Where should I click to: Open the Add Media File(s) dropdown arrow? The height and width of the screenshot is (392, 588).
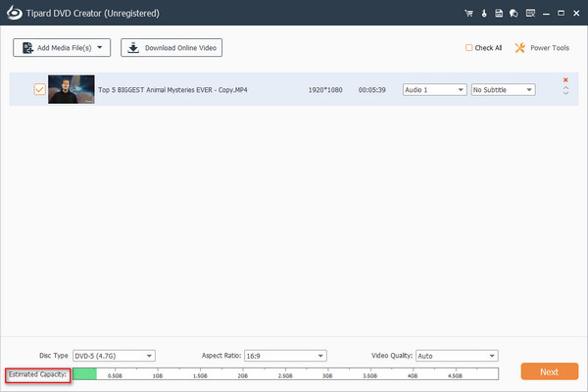100,48
